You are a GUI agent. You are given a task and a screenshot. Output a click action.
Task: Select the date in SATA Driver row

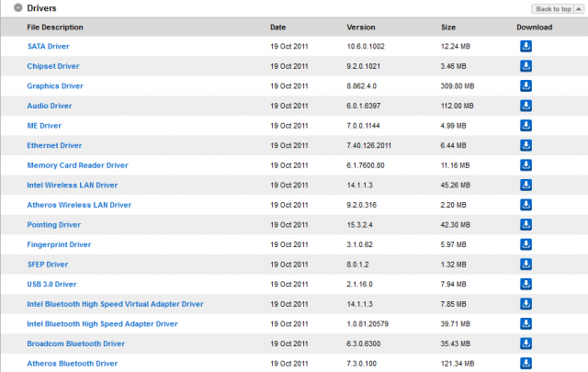click(x=289, y=46)
